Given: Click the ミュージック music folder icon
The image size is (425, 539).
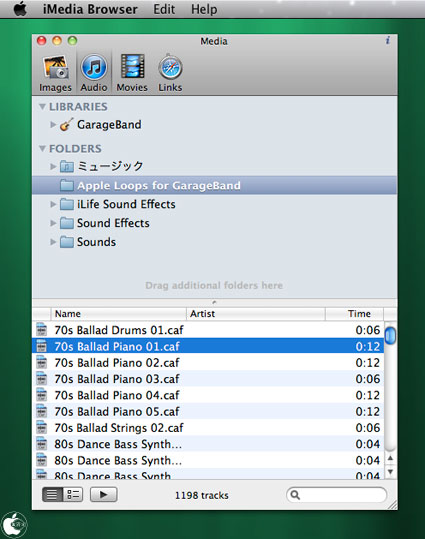Looking at the screenshot, I should (x=67, y=167).
